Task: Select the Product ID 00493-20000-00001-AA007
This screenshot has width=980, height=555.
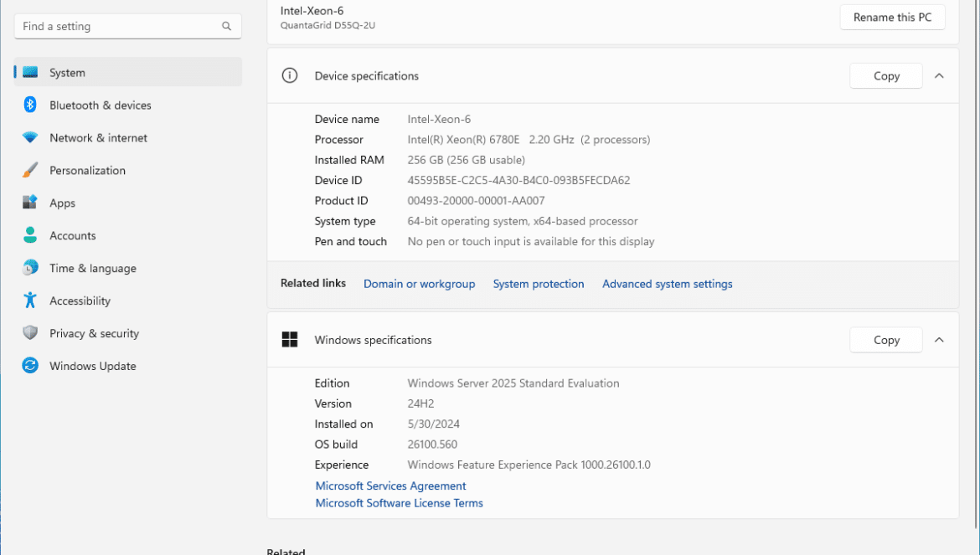Action: [x=477, y=200]
